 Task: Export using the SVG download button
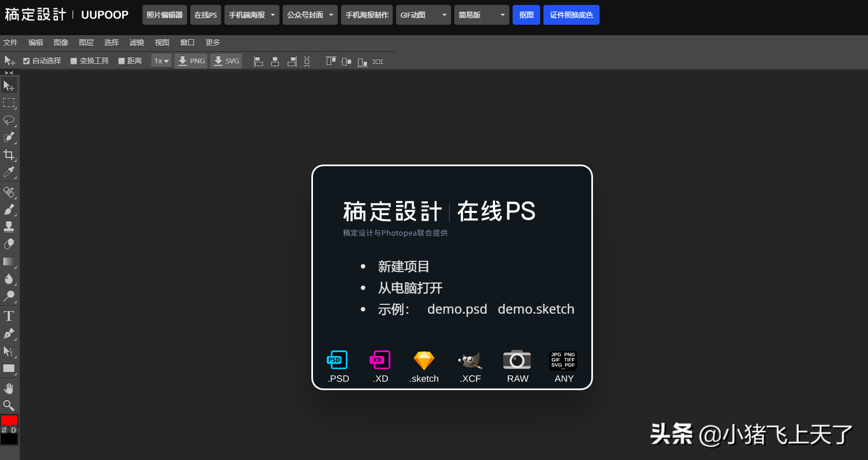tap(226, 61)
